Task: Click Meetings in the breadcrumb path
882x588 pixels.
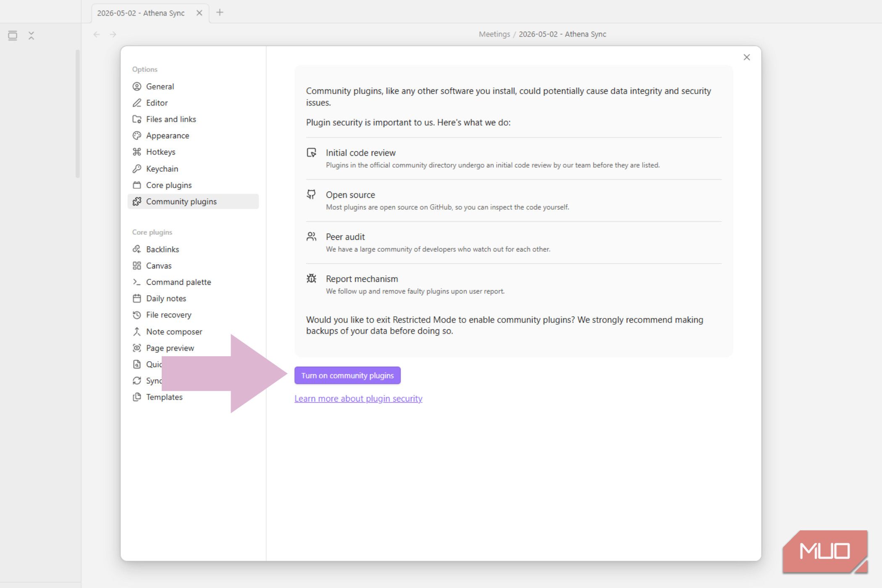Action: click(494, 34)
